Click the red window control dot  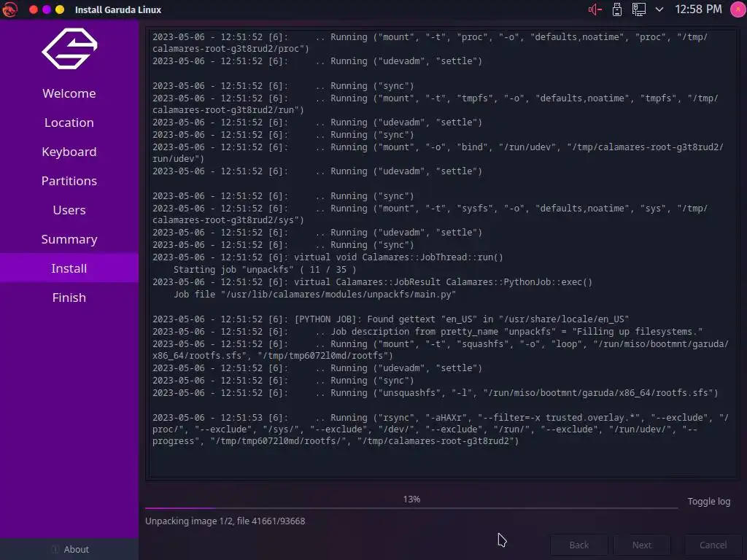(34, 9)
